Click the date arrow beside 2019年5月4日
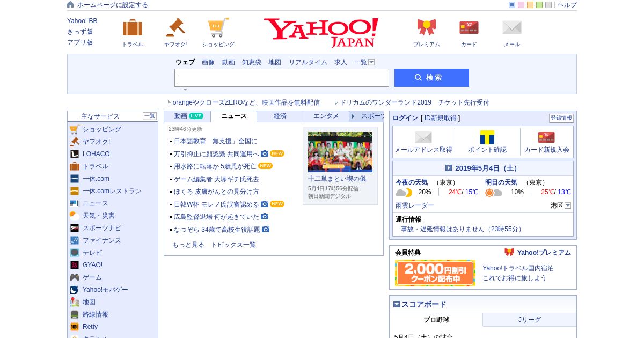 pyautogui.click(x=449, y=168)
